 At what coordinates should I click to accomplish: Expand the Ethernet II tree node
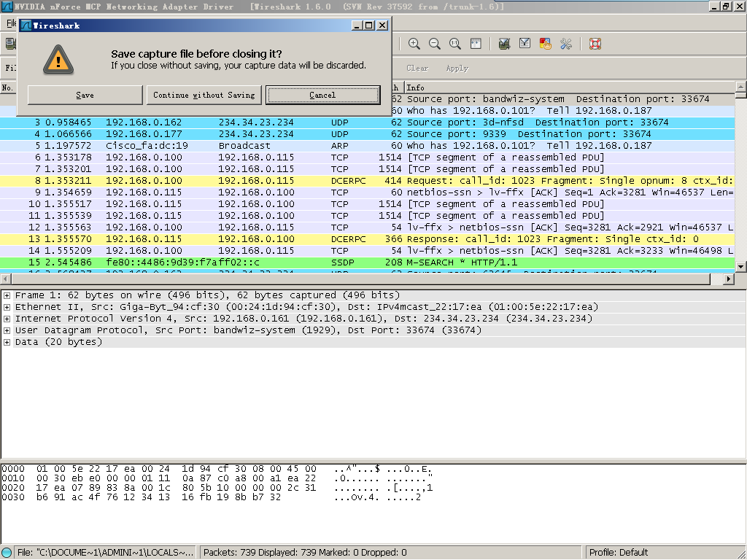(7, 307)
